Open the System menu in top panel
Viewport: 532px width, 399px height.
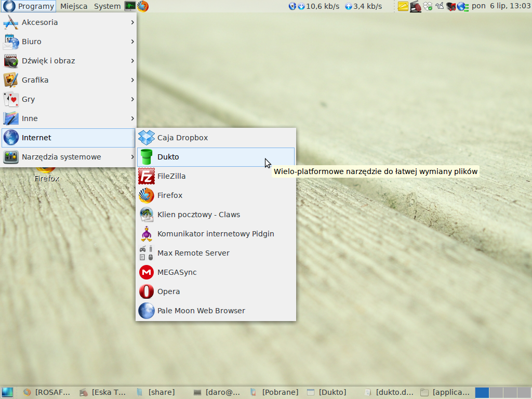tap(107, 6)
